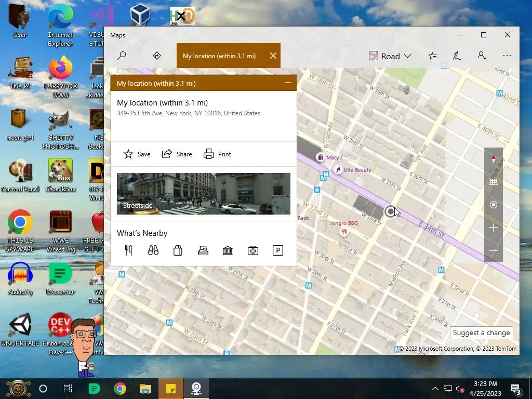The width and height of the screenshot is (532, 399).
Task: Find nearby hospitals medical icon
Action: [253, 250]
